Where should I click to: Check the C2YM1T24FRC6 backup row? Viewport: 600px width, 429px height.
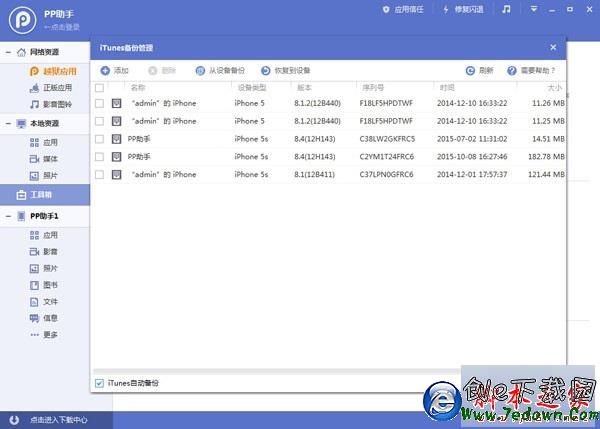pyautogui.click(x=99, y=157)
